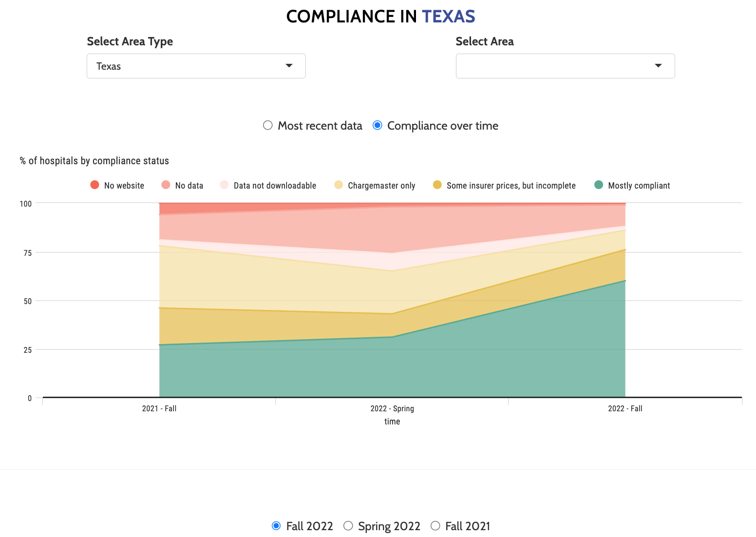The width and height of the screenshot is (756, 537).
Task: Open the empty Select Area dropdown
Action: pyautogui.click(x=565, y=66)
